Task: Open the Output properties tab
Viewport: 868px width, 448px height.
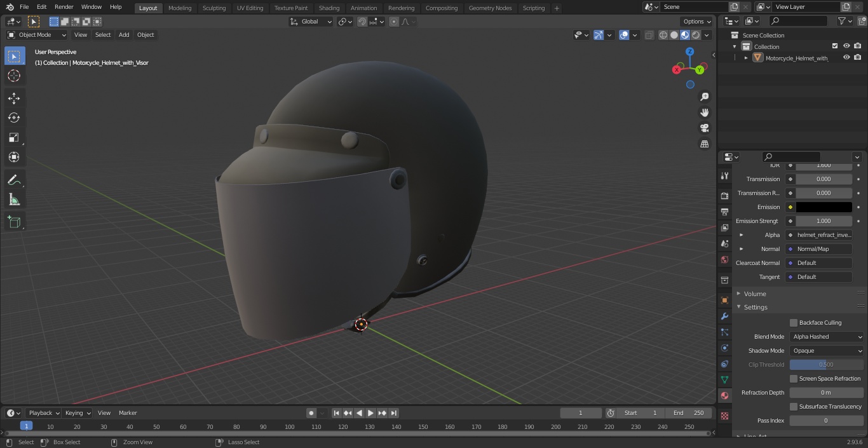Action: click(x=724, y=212)
